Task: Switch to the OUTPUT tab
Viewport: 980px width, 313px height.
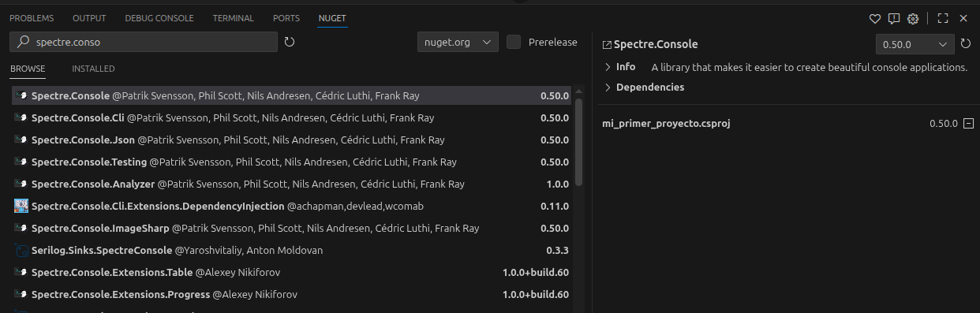Action: pyautogui.click(x=89, y=18)
